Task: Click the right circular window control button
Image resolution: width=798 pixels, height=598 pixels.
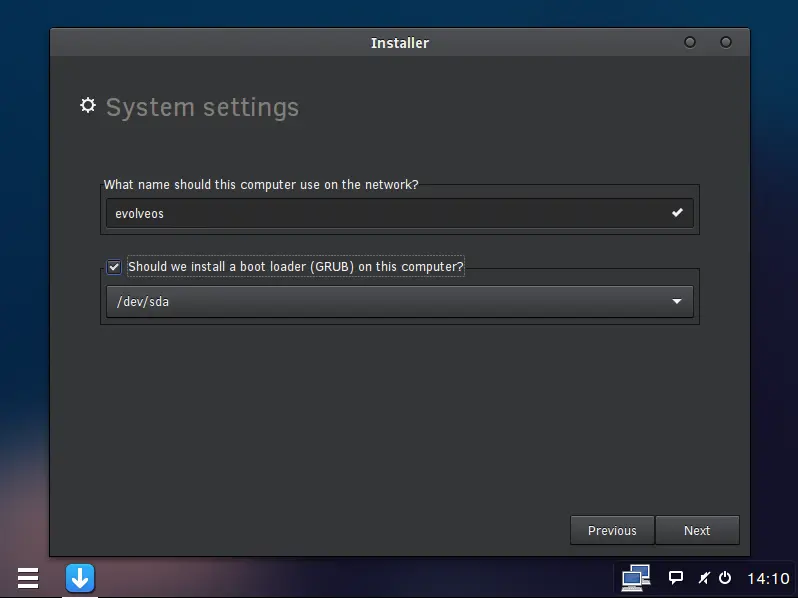Action: (x=726, y=42)
